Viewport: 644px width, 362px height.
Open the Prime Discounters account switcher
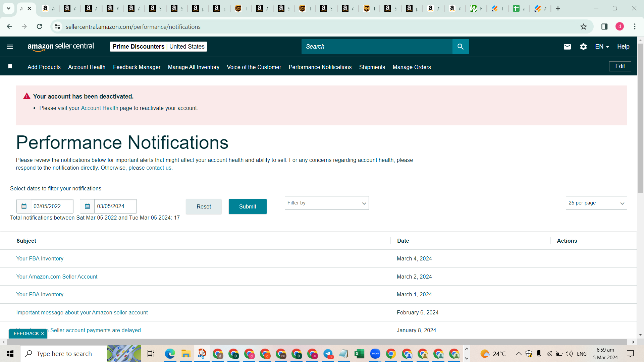tap(158, 47)
